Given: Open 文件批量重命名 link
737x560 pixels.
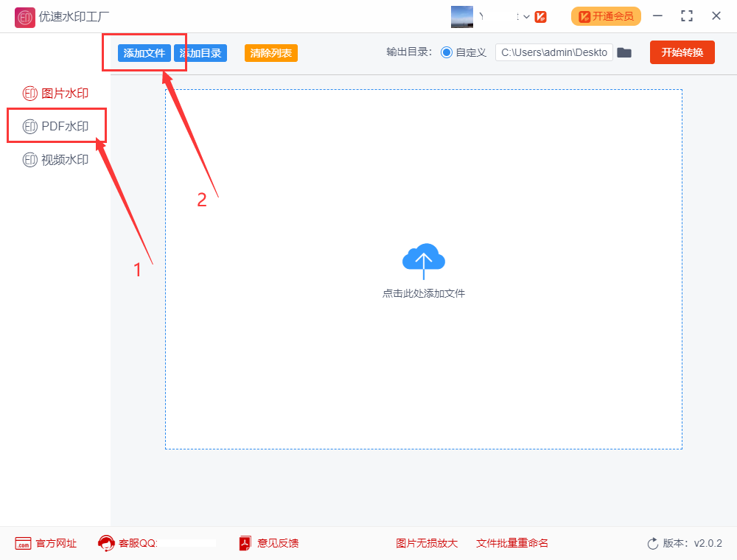Looking at the screenshot, I should coord(512,543).
